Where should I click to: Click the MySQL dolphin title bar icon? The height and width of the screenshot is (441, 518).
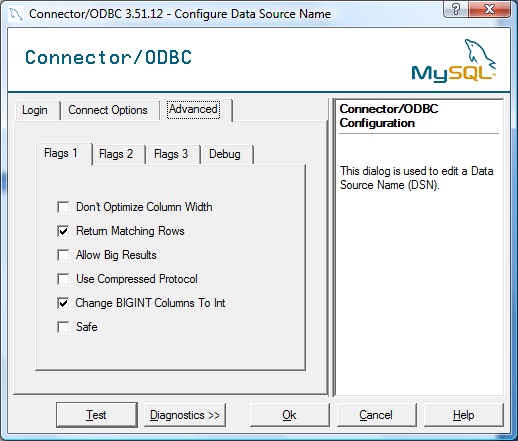pos(16,14)
